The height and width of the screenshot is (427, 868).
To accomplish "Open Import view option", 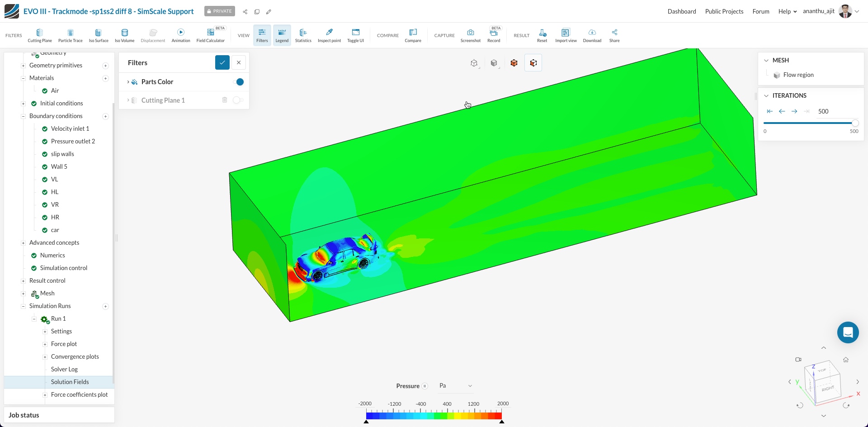I will (x=566, y=35).
